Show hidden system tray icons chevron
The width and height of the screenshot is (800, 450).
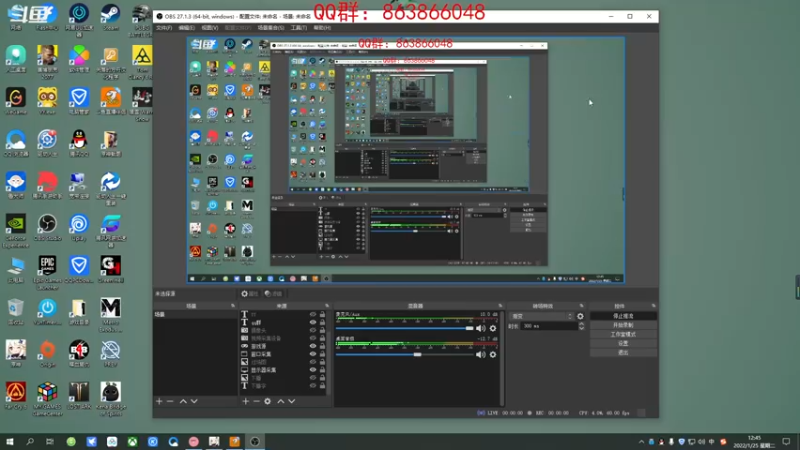pos(641,442)
